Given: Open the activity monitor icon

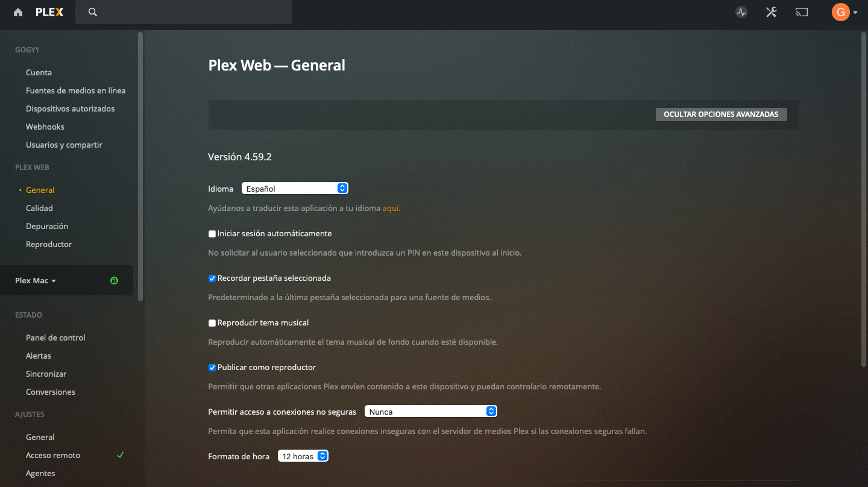Looking at the screenshot, I should pos(741,12).
